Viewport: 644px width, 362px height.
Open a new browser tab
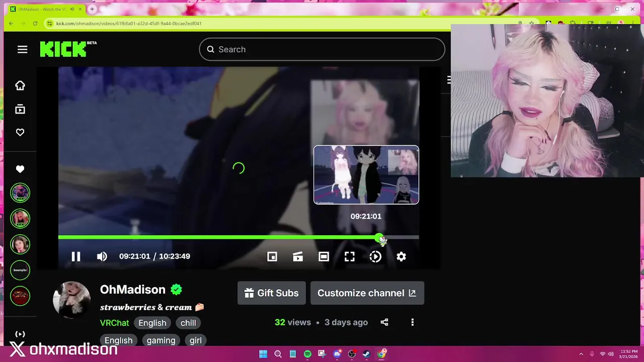(93, 9)
